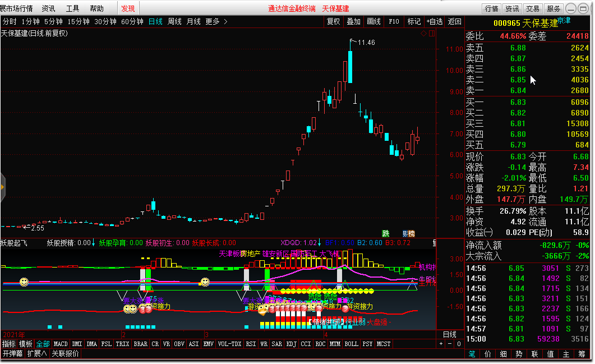Click the arrow after XDQD 1.02
595x364 pixels.
319,242
